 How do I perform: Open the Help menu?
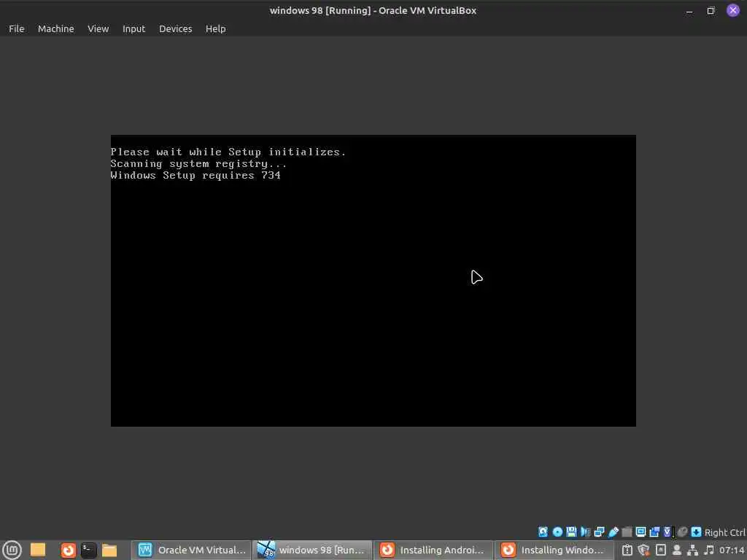215,28
